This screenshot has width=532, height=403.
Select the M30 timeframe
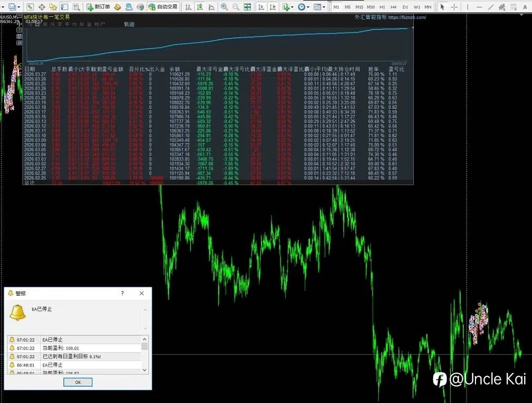tap(371, 7)
